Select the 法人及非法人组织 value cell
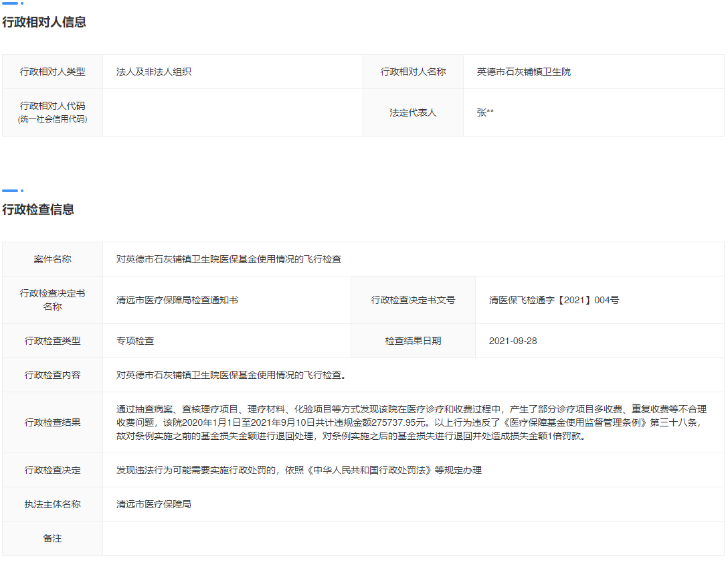 click(x=154, y=72)
